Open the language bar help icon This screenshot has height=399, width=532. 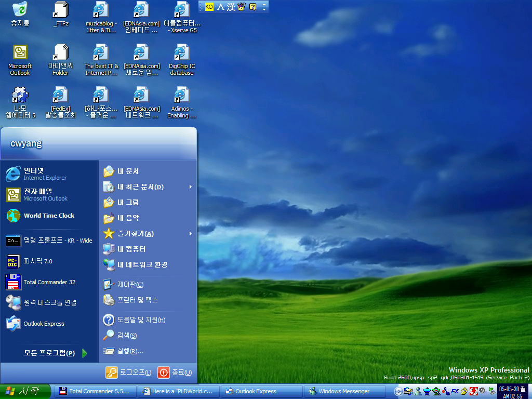click(253, 7)
